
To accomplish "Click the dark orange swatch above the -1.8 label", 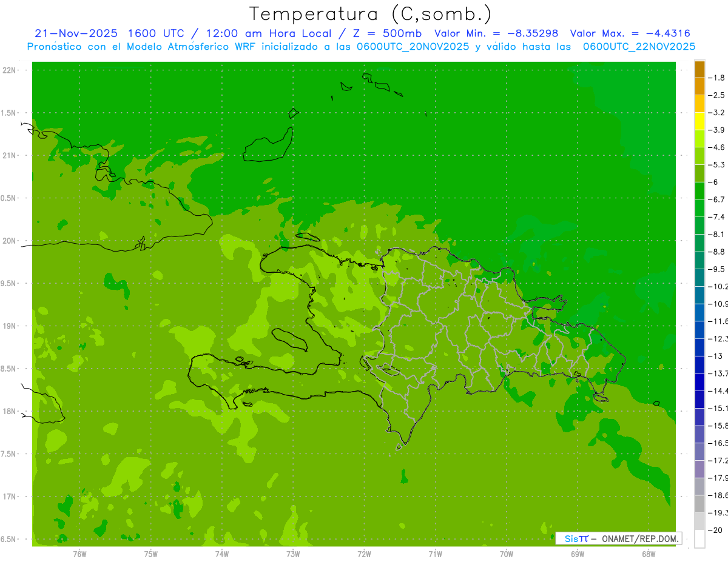I will 699,69.
